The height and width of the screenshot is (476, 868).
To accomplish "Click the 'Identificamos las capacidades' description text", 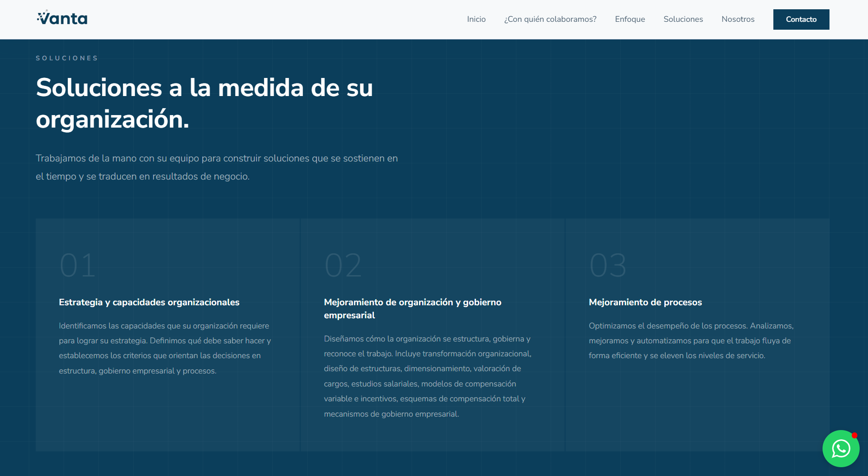I will pos(165,348).
